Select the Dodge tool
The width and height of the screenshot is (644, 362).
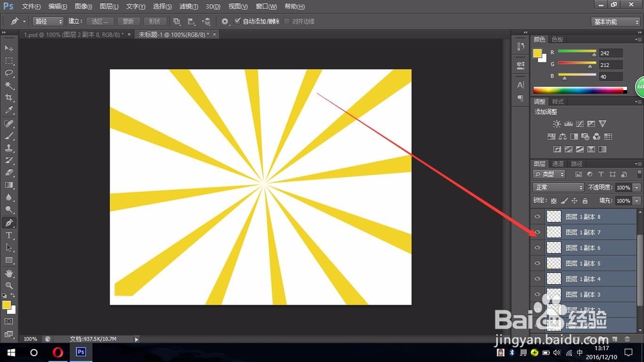[x=8, y=209]
